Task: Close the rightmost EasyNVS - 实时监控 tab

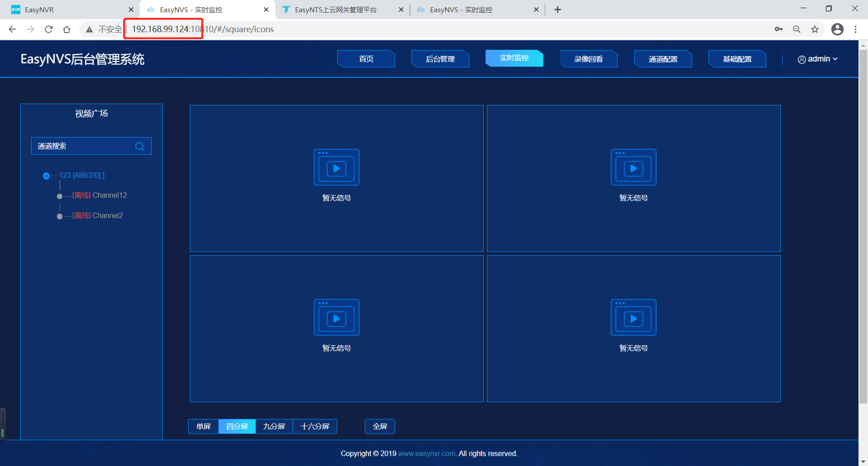Action: coord(536,10)
